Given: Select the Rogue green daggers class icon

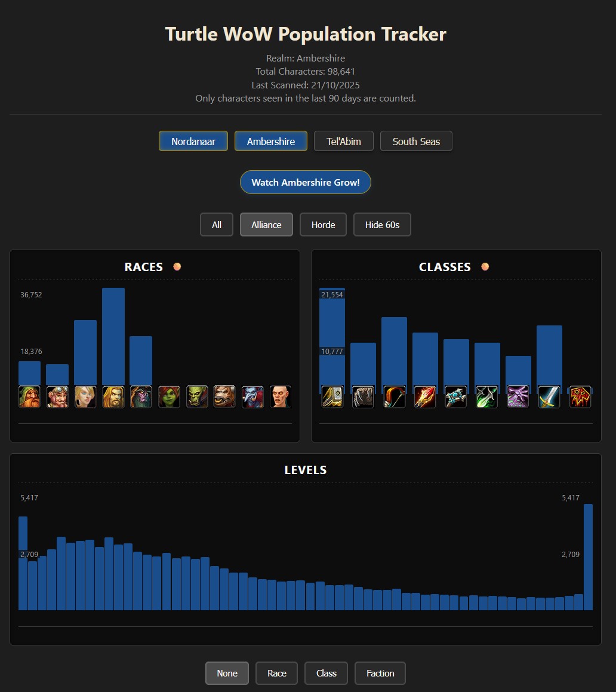Looking at the screenshot, I should pyautogui.click(x=486, y=396).
